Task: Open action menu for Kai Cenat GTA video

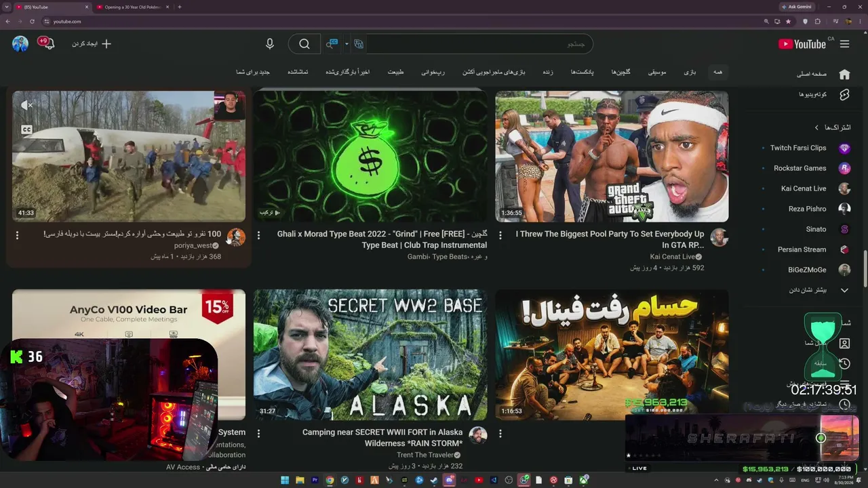Action: point(500,235)
